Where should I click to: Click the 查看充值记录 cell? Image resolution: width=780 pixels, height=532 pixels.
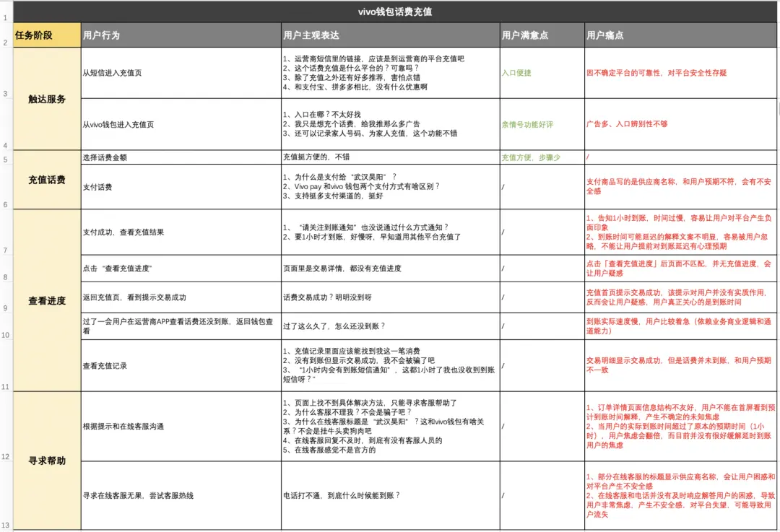tap(181, 365)
